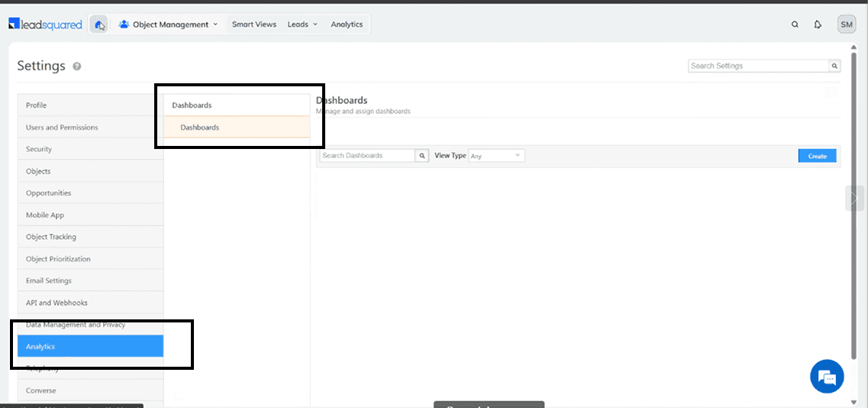Expand Object Management dropdown chevron
The image size is (868, 408).
point(215,24)
